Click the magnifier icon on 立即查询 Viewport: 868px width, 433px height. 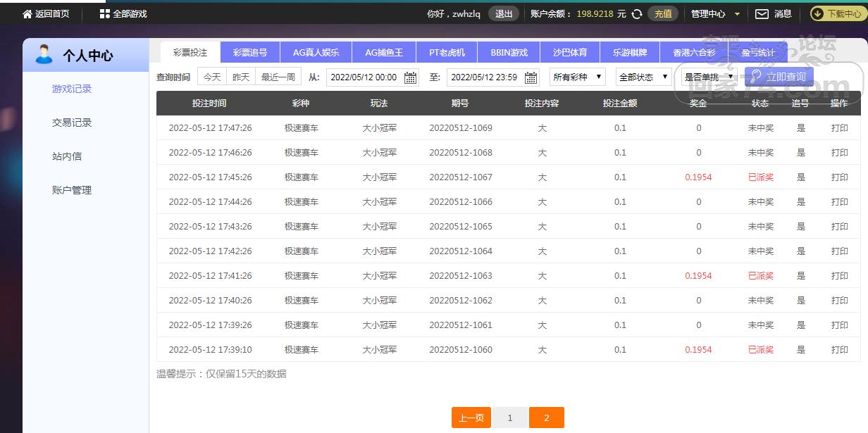757,75
